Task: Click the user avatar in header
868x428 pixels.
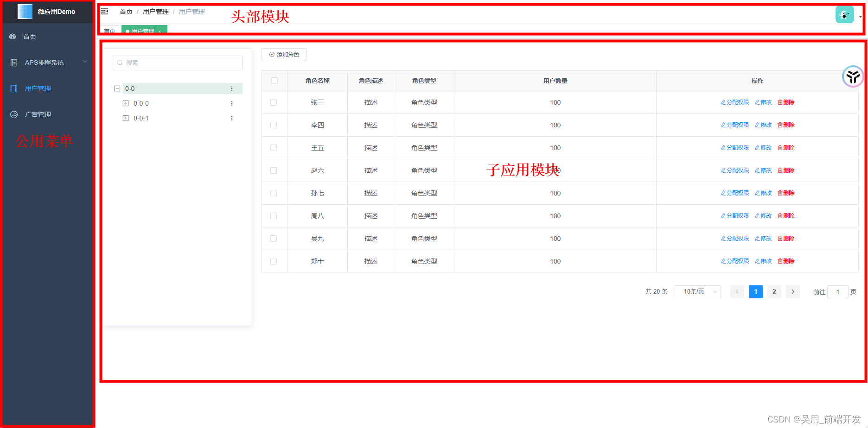Action: [x=844, y=15]
